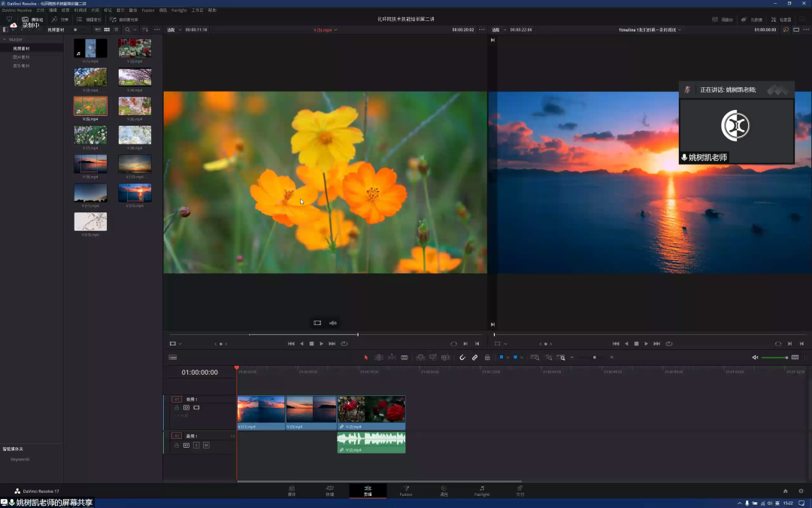Choose the dynamic trim mode tool

coord(392,357)
